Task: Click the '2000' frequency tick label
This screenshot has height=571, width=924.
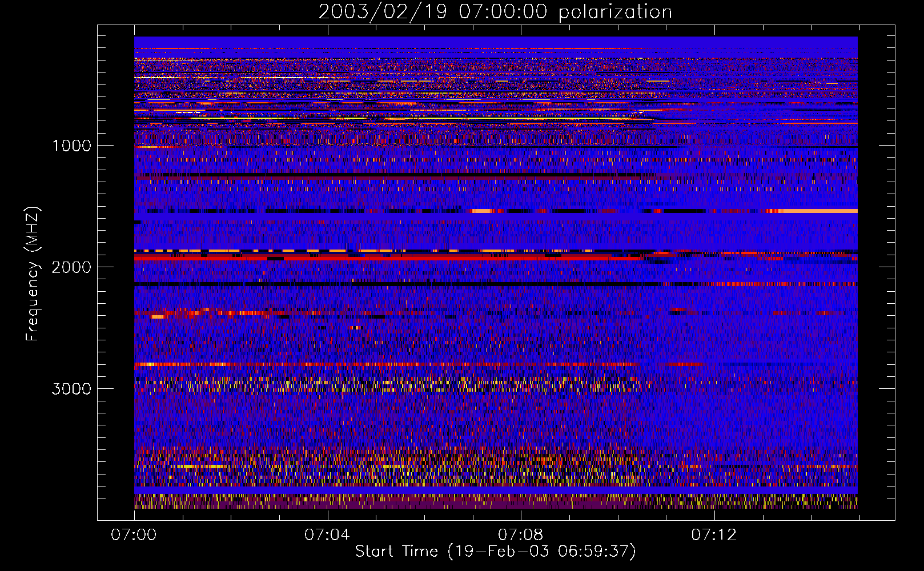Action: [71, 267]
